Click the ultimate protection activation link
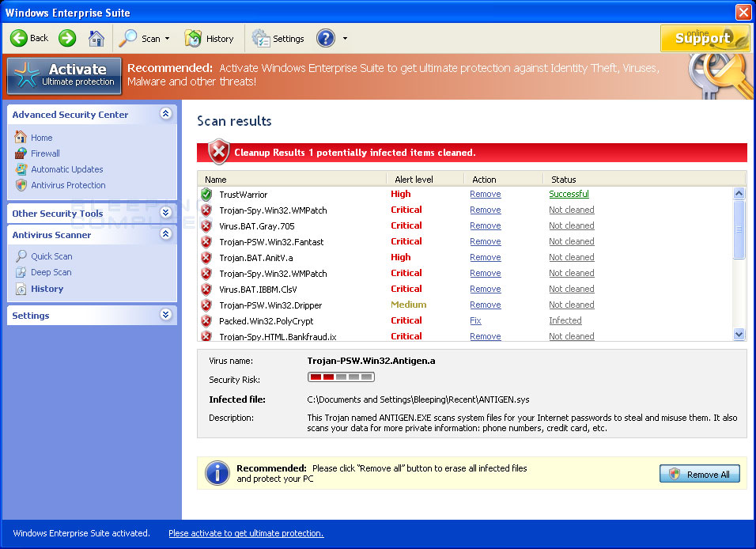756x549 pixels. click(x=245, y=533)
